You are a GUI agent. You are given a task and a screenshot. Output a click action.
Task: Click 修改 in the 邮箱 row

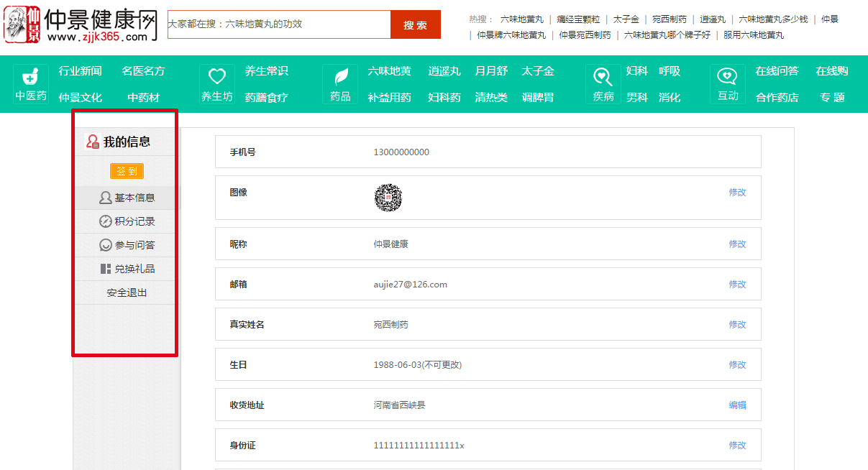pos(738,285)
